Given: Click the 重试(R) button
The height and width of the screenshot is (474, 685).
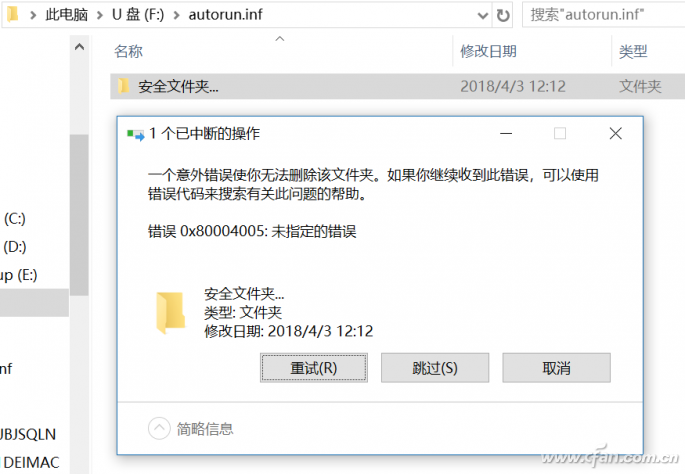Looking at the screenshot, I should coord(314,368).
